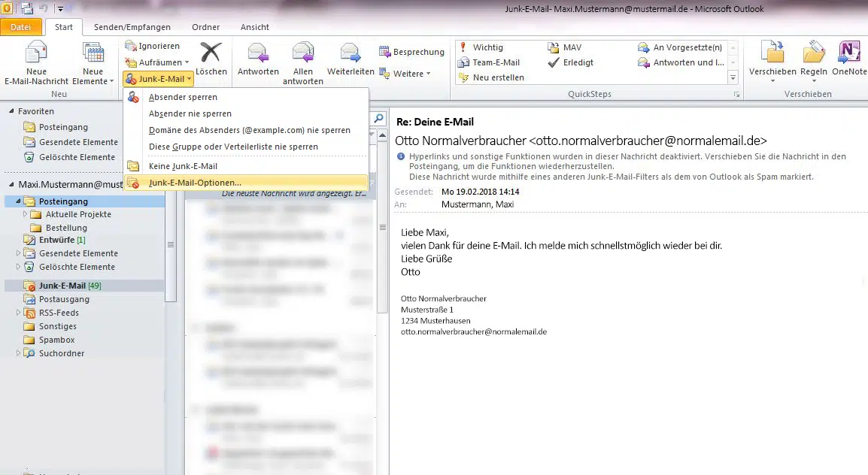
Task: Open Junk-E-Mail-Optionen...
Action: pos(247,183)
